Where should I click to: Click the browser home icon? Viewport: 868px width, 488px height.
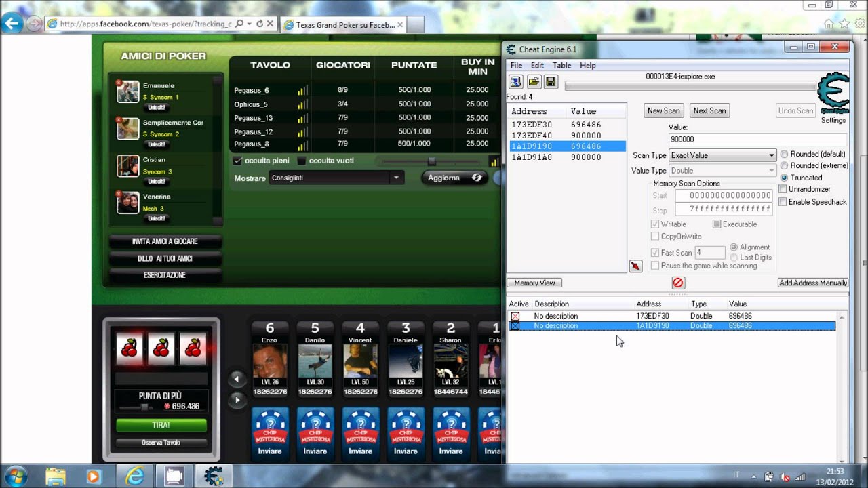coord(829,24)
